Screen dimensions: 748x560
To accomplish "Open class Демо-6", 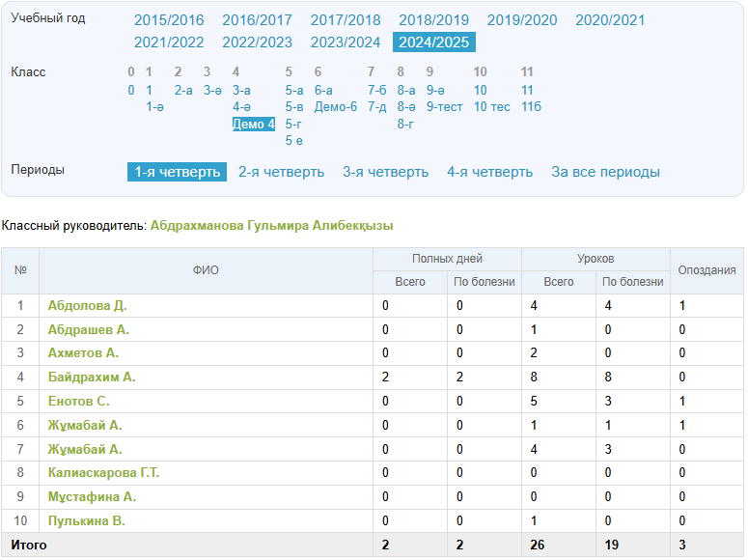I will point(335,107).
